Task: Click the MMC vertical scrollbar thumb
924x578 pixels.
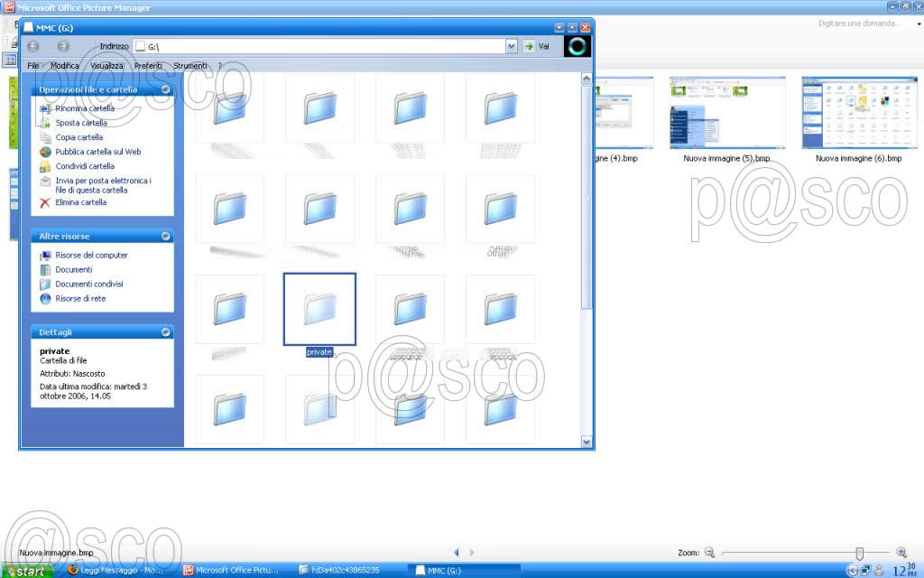Action: (x=587, y=198)
